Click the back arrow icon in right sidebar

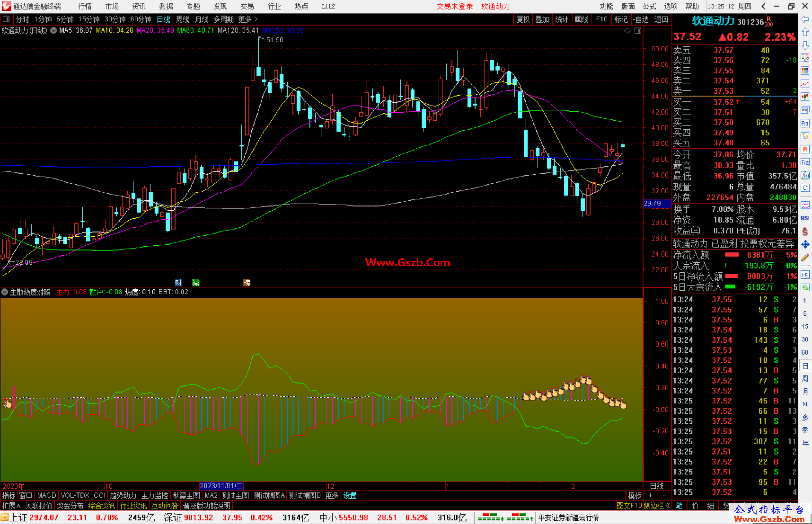coord(805,19)
